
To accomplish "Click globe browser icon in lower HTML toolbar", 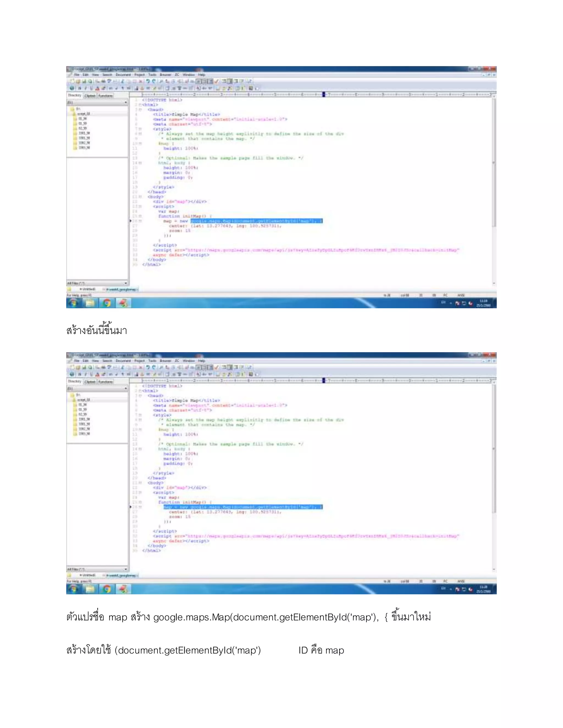I will coord(72,374).
